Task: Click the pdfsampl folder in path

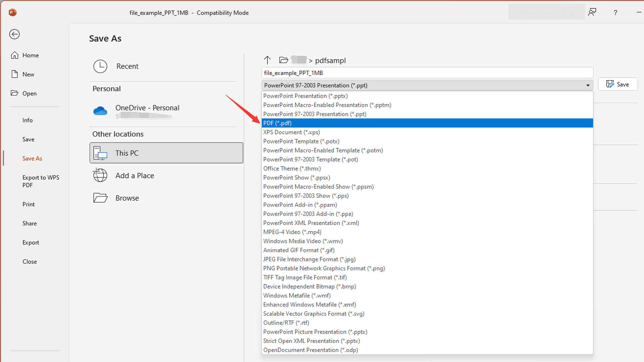Action: click(330, 61)
